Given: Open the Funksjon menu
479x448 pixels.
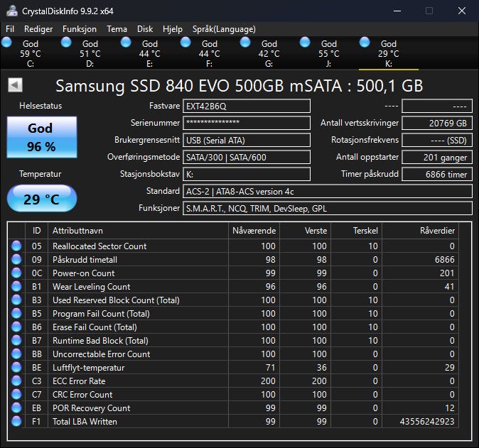Looking at the screenshot, I should point(80,29).
